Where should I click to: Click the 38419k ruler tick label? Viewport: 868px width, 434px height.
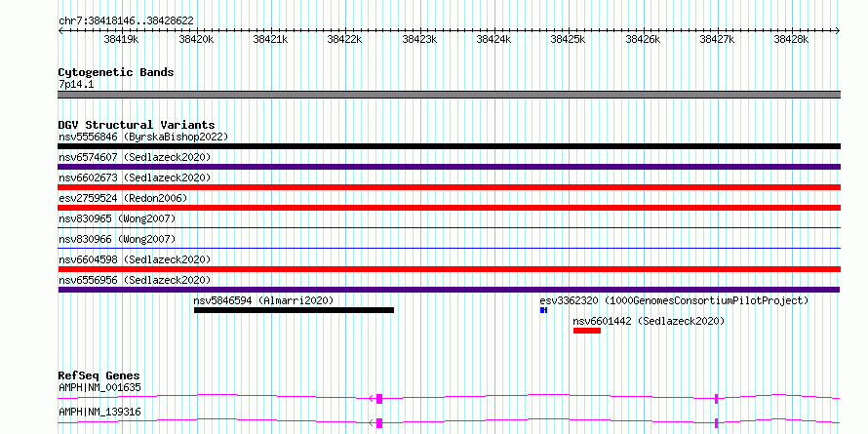click(x=121, y=39)
